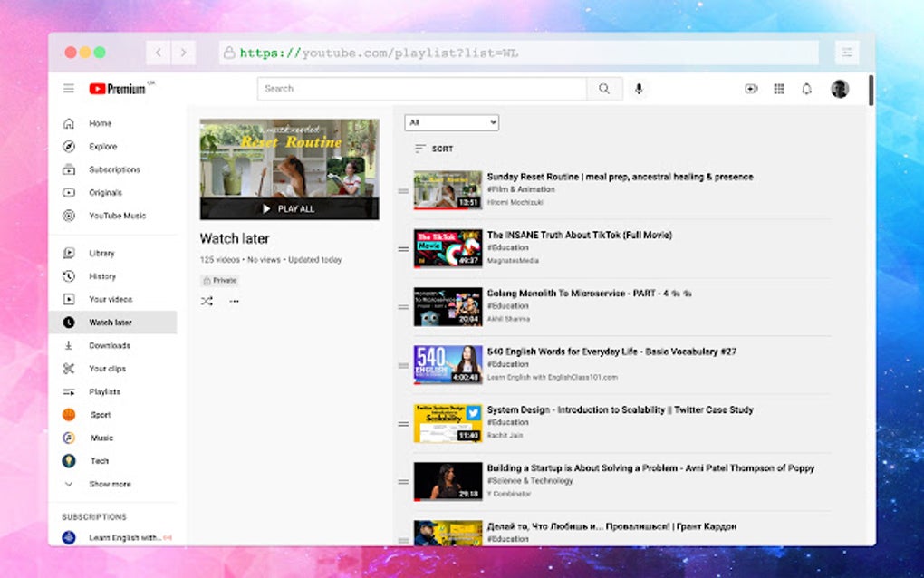The height and width of the screenshot is (578, 924).
Task: Open voice search with the microphone icon
Action: pos(640,88)
